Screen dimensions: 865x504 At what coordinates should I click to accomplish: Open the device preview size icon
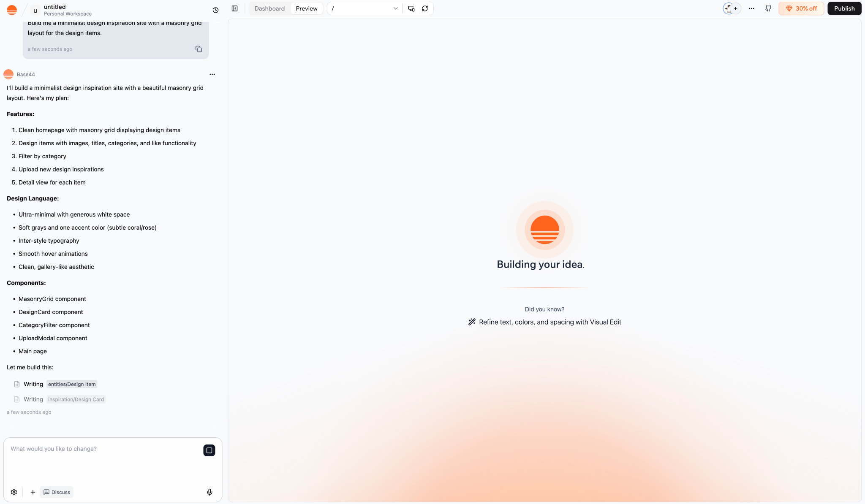point(411,8)
